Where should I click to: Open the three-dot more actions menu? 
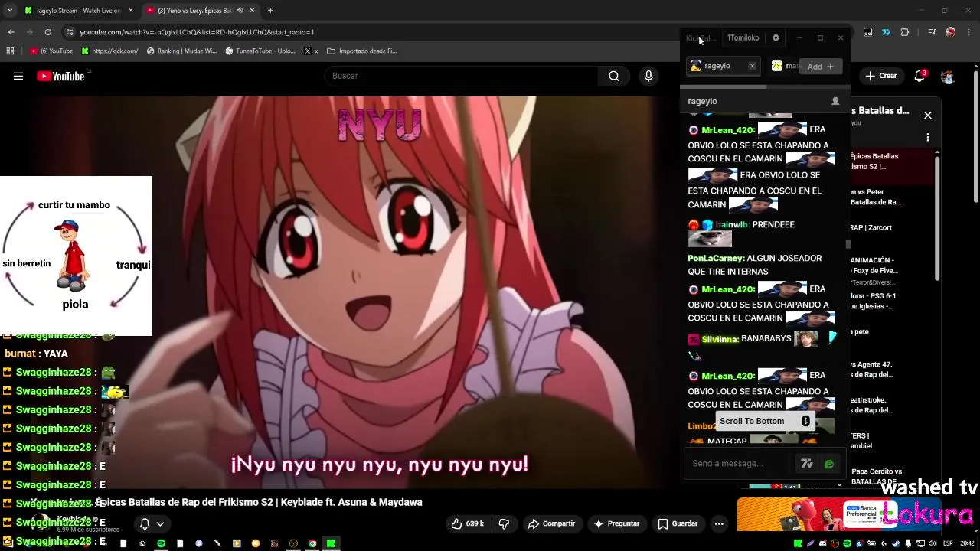[x=719, y=523]
